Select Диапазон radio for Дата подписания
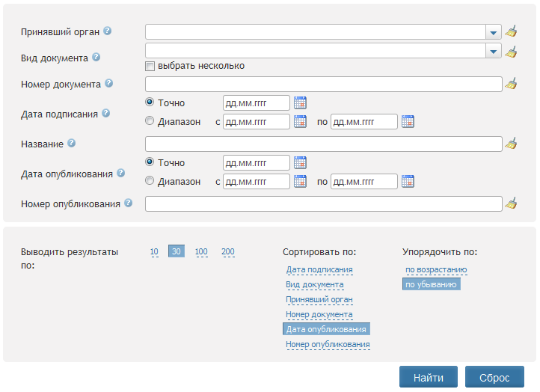 click(150, 121)
